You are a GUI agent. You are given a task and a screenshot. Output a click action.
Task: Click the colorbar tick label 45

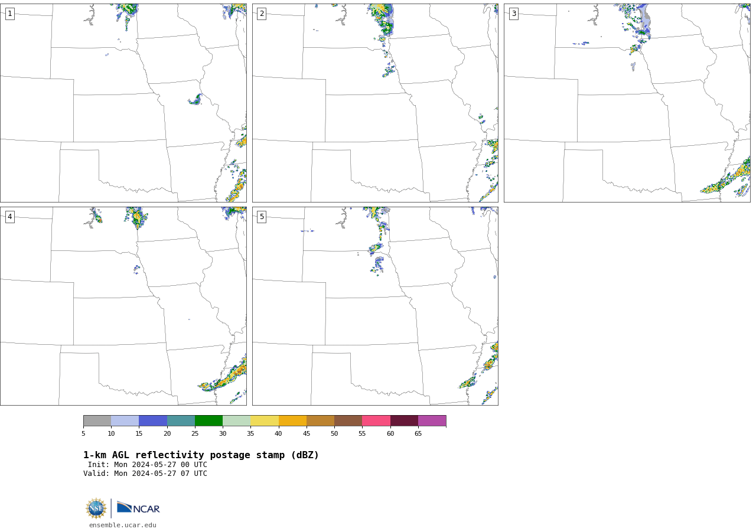pyautogui.click(x=307, y=434)
